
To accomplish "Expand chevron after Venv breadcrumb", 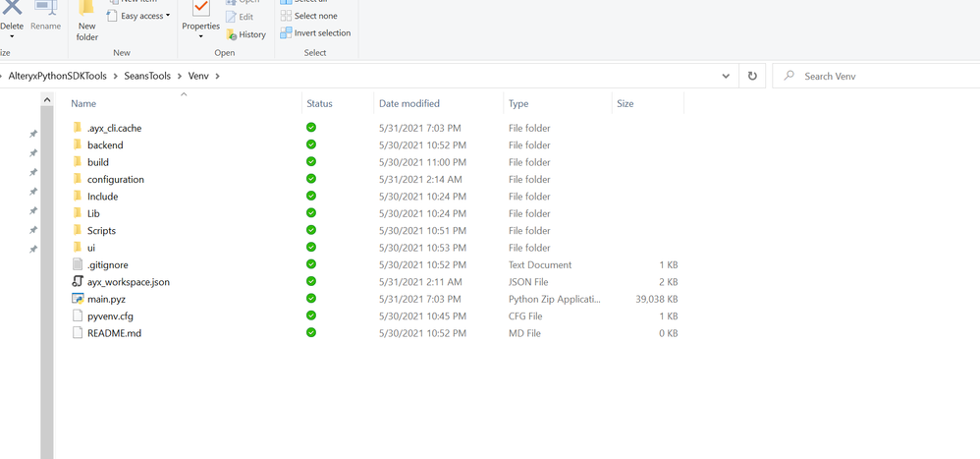I will tap(217, 76).
